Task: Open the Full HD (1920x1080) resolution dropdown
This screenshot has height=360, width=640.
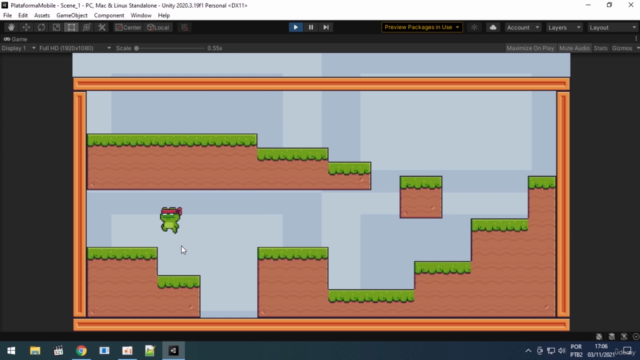Action: [75, 48]
